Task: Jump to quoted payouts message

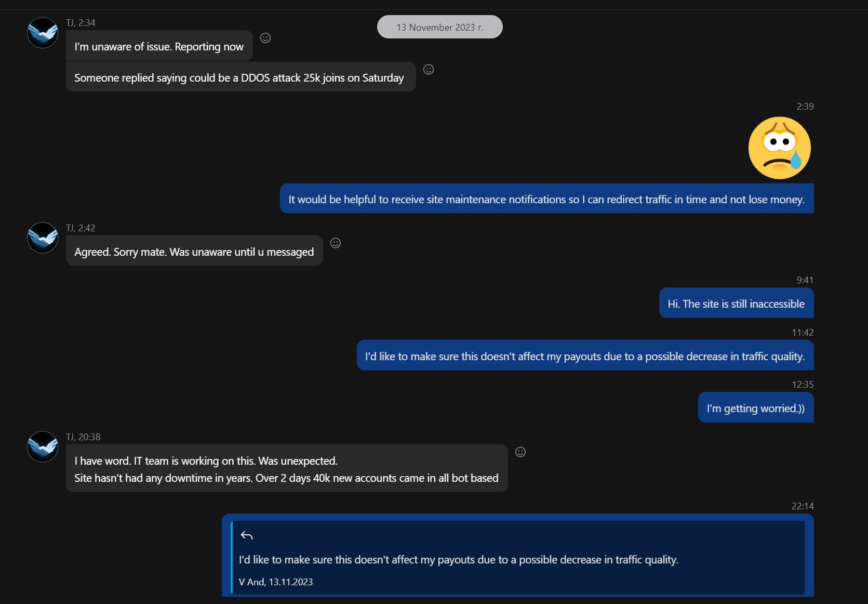Action: click(x=518, y=558)
